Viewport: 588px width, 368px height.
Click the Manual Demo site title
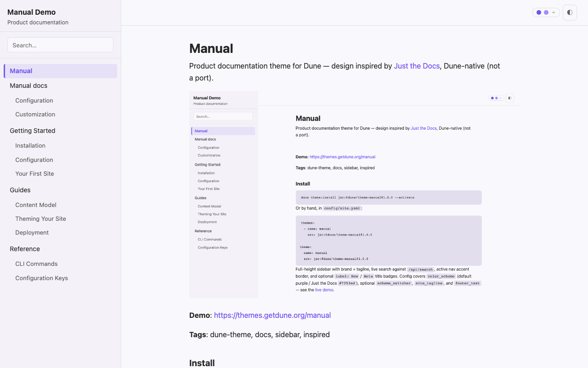(31, 12)
